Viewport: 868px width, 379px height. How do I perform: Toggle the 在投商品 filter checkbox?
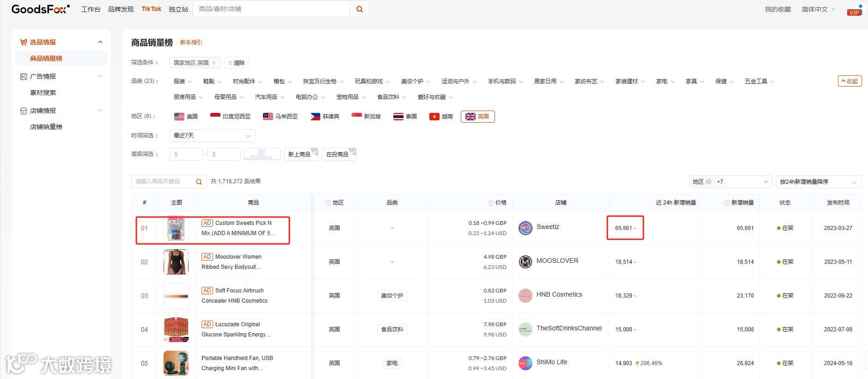pos(339,154)
